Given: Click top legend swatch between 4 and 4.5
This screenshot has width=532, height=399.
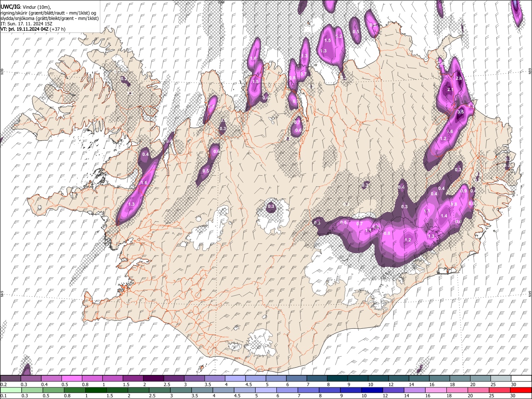Looking at the screenshot, I should coord(235,378).
